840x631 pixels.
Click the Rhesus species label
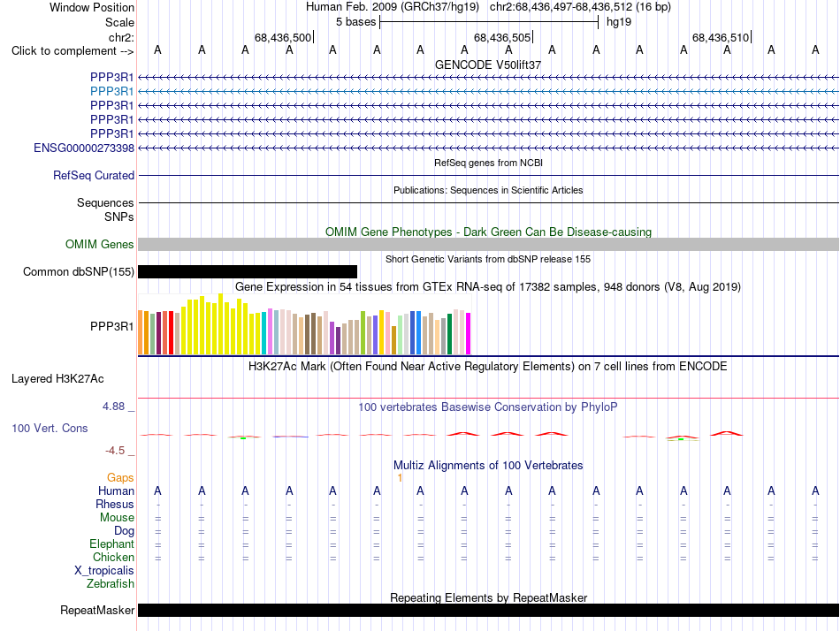coord(115,504)
